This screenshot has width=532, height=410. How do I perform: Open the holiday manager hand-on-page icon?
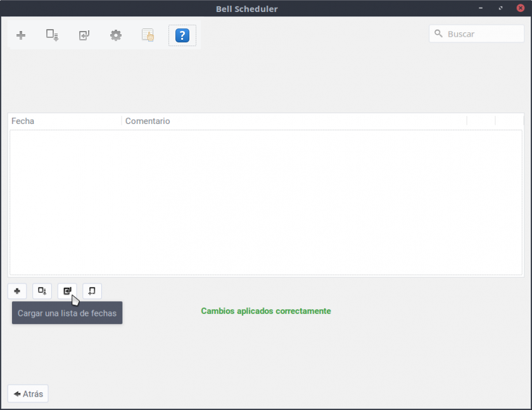(x=148, y=35)
